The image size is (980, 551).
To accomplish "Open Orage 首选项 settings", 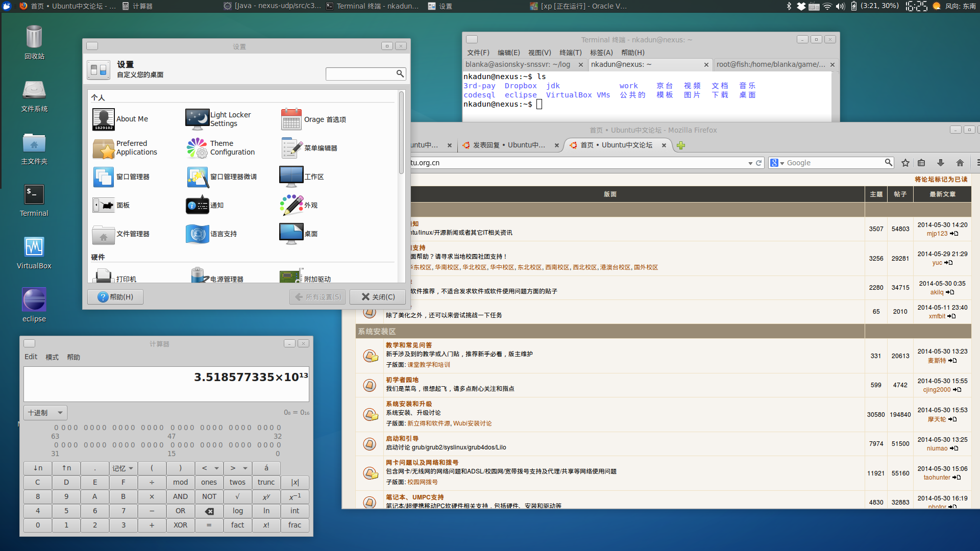I will click(x=313, y=119).
